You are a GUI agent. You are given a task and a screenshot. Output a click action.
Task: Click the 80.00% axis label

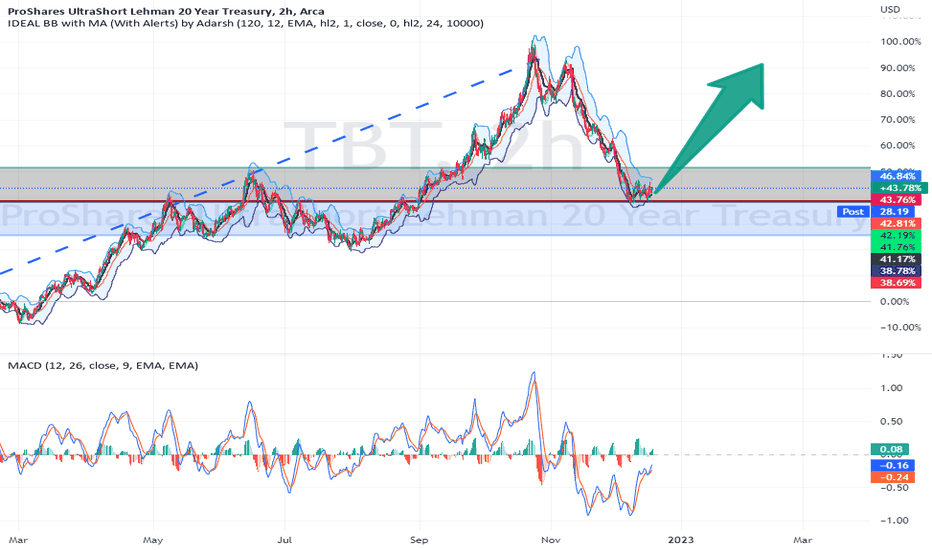coord(897,94)
